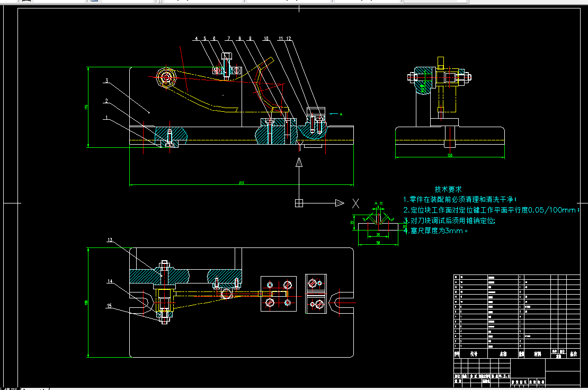This screenshot has height=390, width=588.
Task: Select the part balloon number 11
Action: point(281,39)
